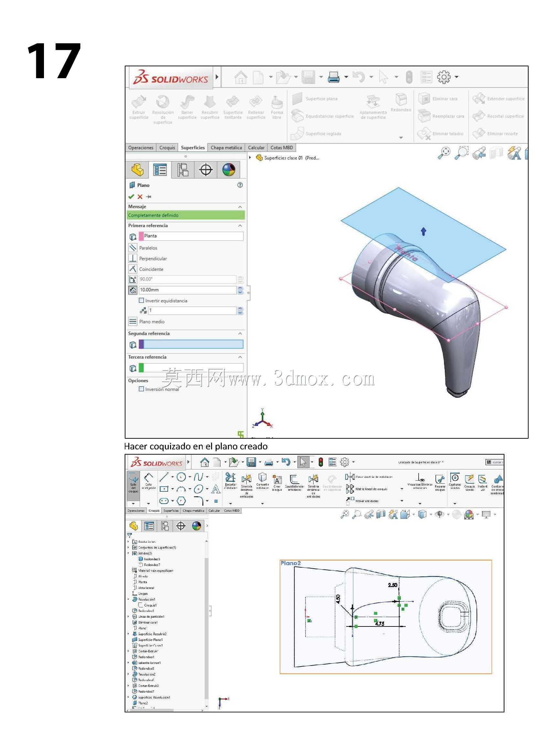Open dropdown next to Matriz lineal de croquis
The width and height of the screenshot is (535, 756).
402,489
